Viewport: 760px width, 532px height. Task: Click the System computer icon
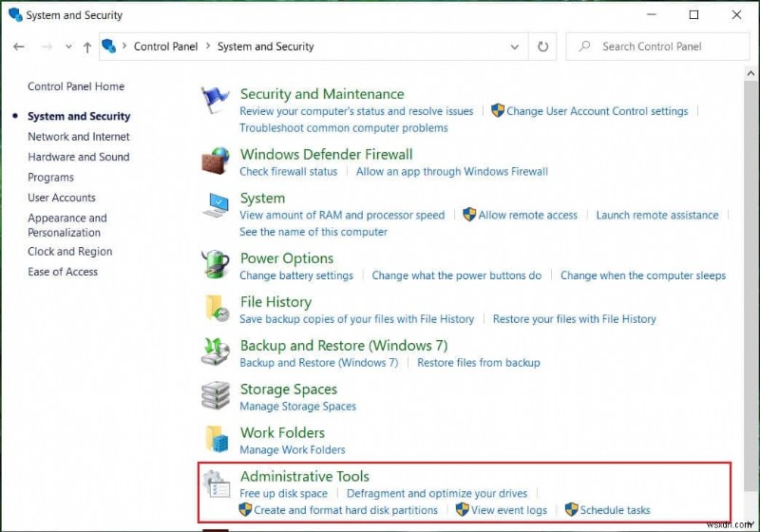click(x=216, y=204)
